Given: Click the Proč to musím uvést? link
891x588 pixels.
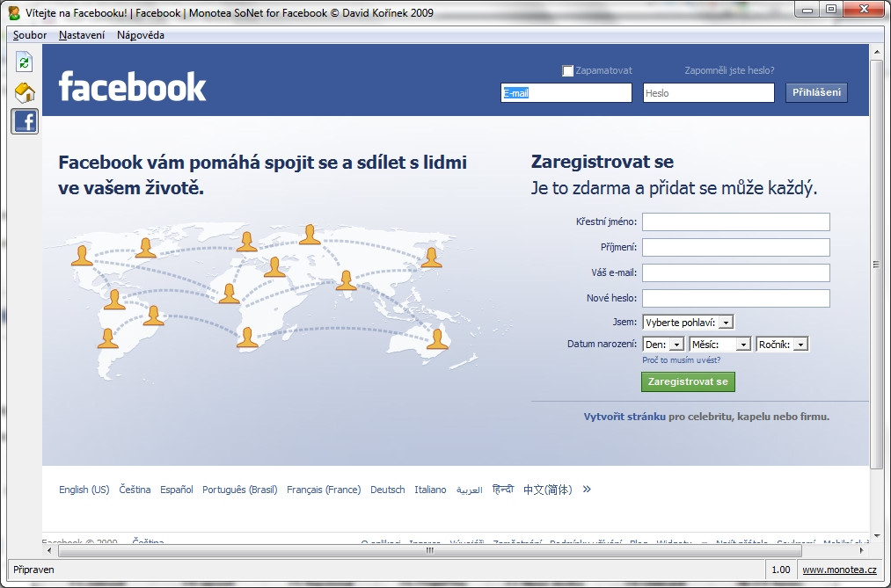Looking at the screenshot, I should click(682, 360).
